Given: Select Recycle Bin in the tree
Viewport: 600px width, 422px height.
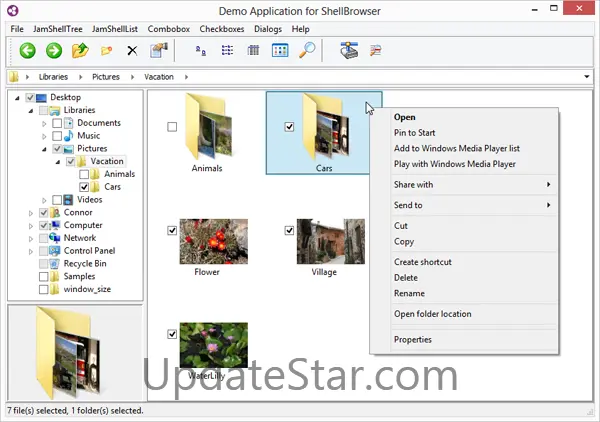Looking at the screenshot, I should (x=84, y=263).
